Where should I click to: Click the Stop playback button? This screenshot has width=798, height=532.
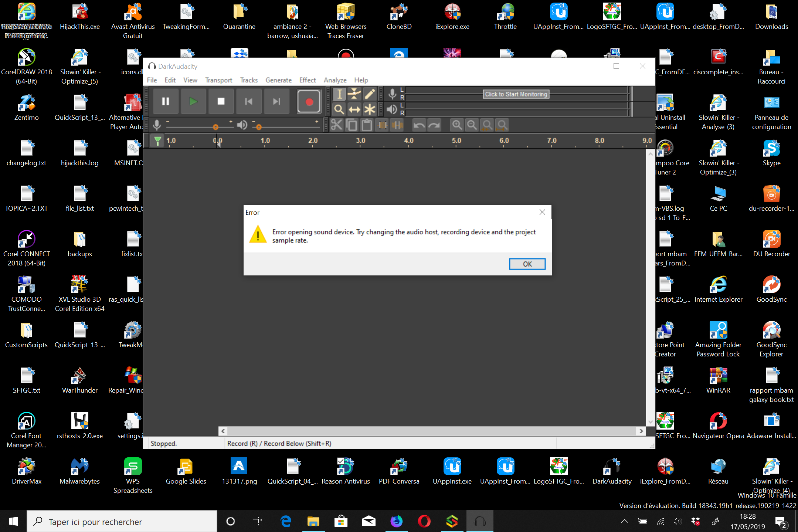coord(221,101)
